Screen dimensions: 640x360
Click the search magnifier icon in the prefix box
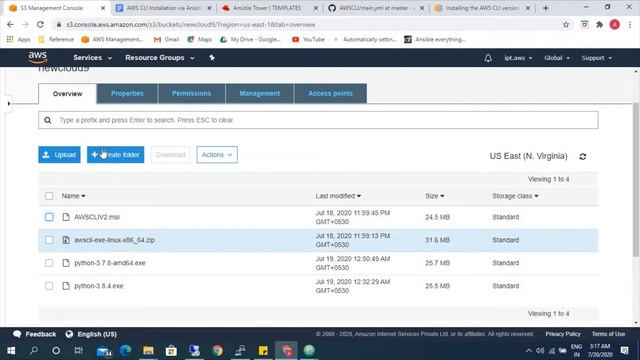(48, 120)
